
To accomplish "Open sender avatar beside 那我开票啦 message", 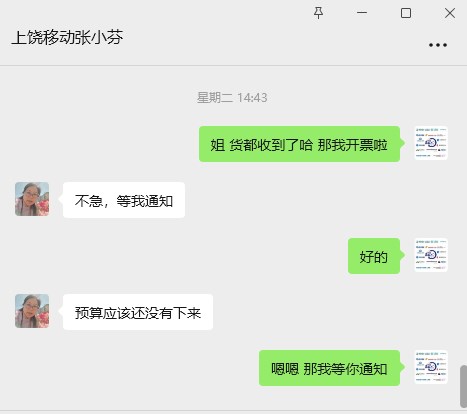I will pyautogui.click(x=431, y=143).
